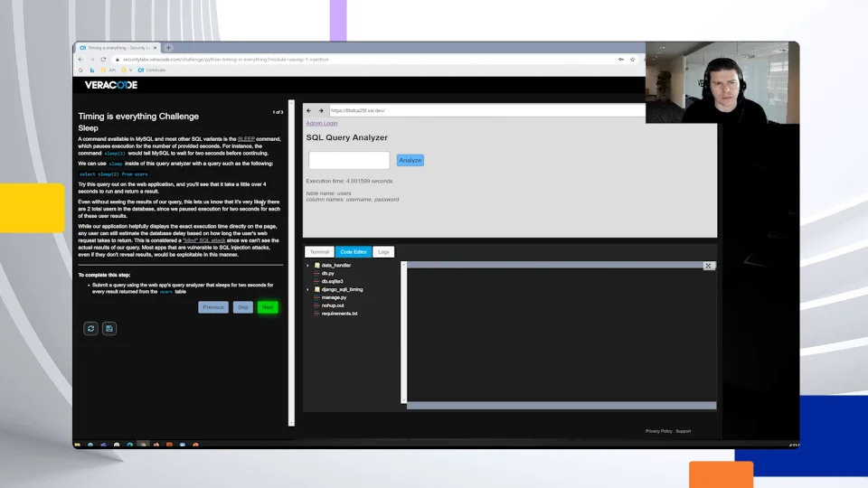Open the Admin Login link
This screenshot has height=488, width=868.
[322, 124]
